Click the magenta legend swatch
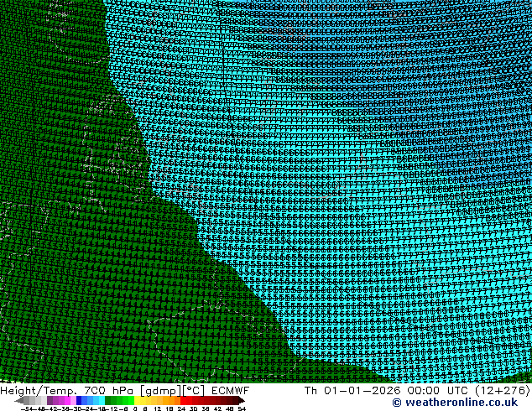The height and width of the screenshot is (411, 532). point(67,400)
